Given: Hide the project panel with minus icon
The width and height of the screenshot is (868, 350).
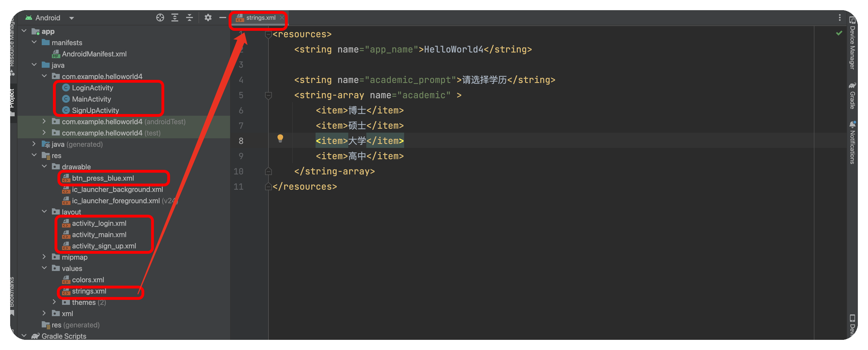Looking at the screenshot, I should click(222, 17).
